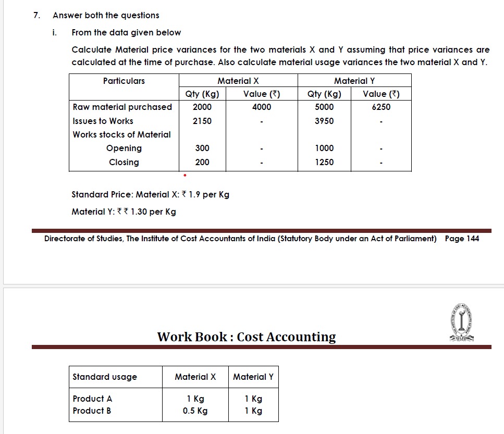This screenshot has height=434, width=504.
Task: Click the 'Standard Price: Material X' line
Action: click(x=150, y=195)
